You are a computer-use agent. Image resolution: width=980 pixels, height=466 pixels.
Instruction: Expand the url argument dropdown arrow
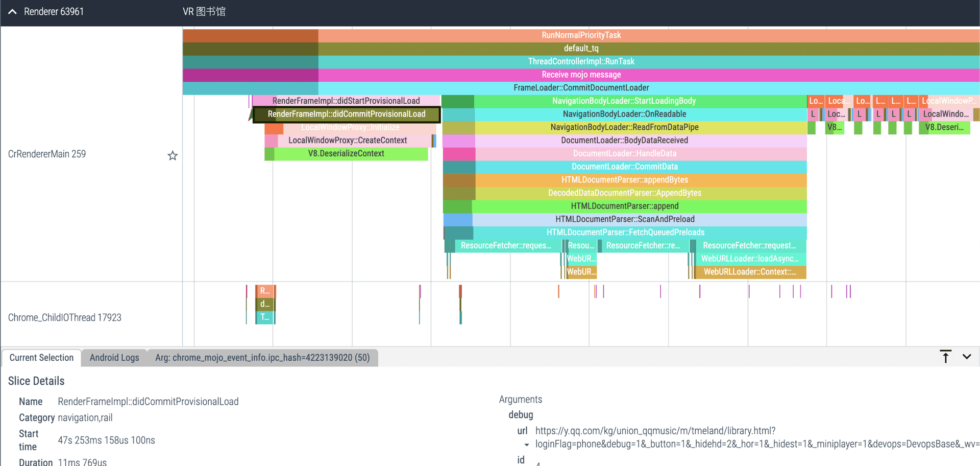(526, 445)
